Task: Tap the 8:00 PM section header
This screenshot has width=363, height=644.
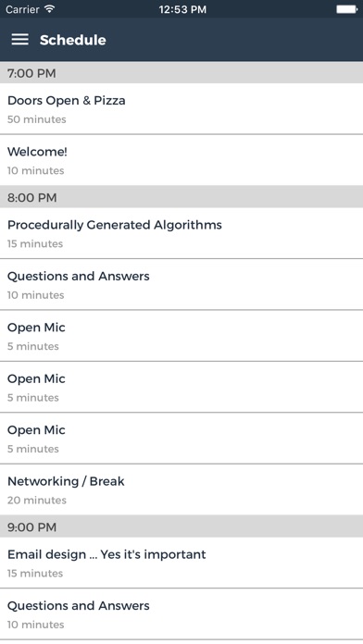Action: point(181,197)
